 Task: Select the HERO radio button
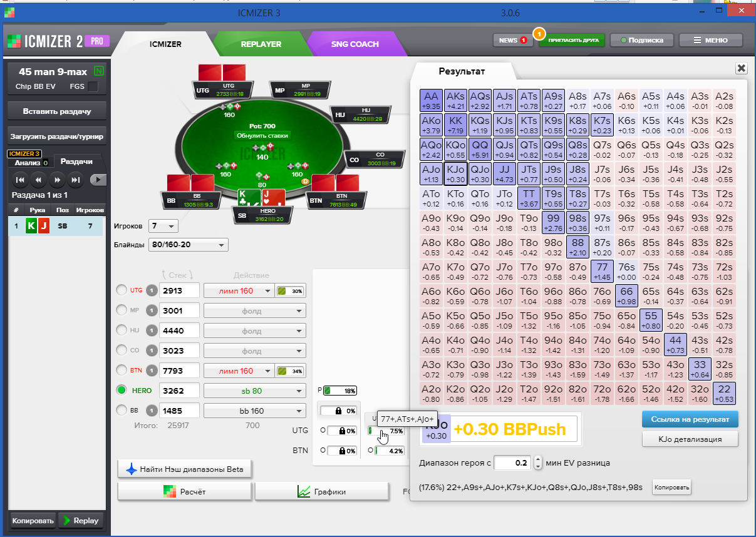122,391
